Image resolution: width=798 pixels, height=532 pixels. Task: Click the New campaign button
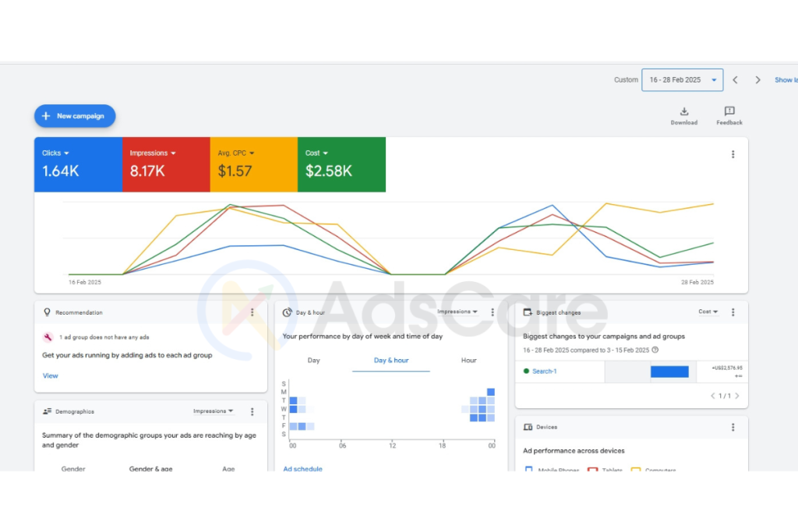[x=75, y=116]
